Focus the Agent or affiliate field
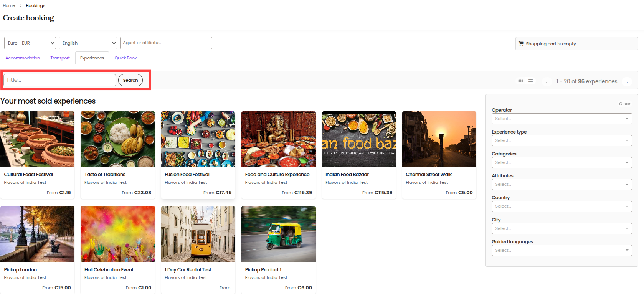 (166, 43)
